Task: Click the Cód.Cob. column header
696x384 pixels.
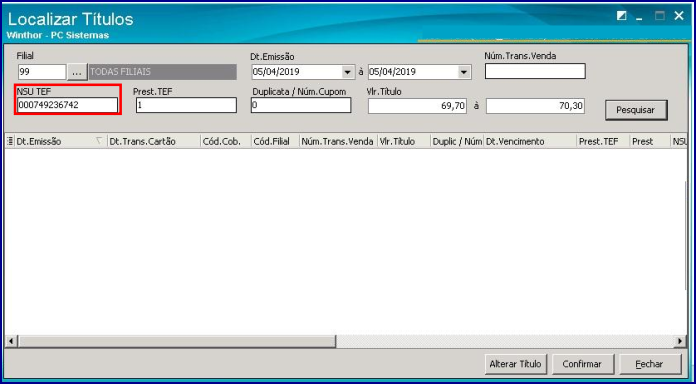Action: tap(225, 142)
